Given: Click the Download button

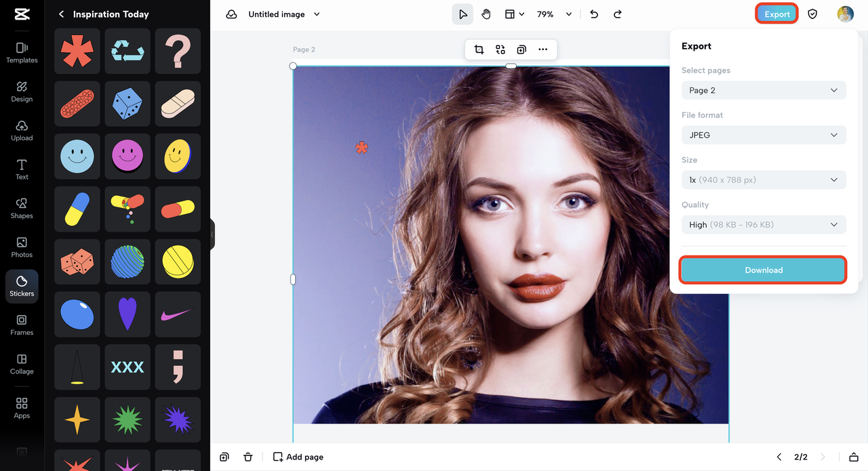Looking at the screenshot, I should [x=764, y=270].
